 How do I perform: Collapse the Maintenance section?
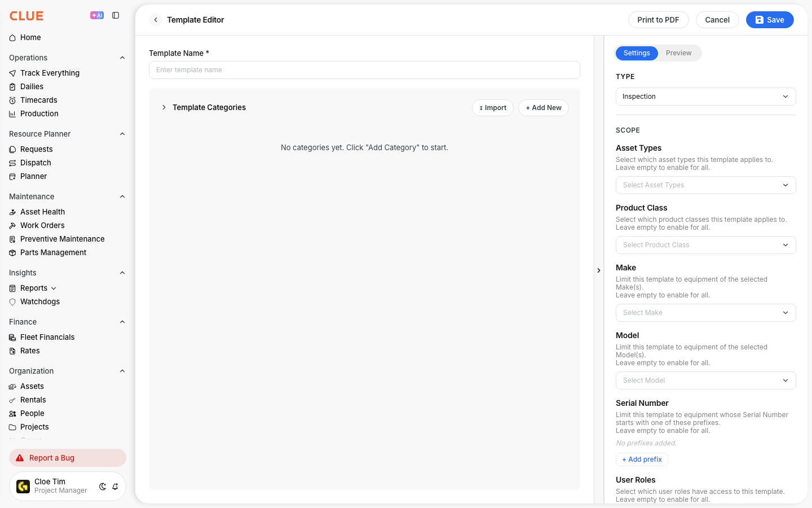(x=122, y=196)
